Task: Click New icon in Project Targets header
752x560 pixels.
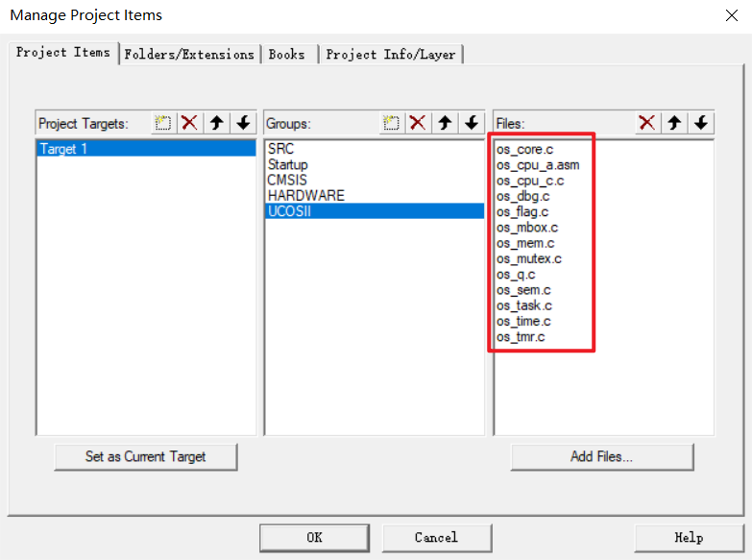Action: click(x=163, y=123)
